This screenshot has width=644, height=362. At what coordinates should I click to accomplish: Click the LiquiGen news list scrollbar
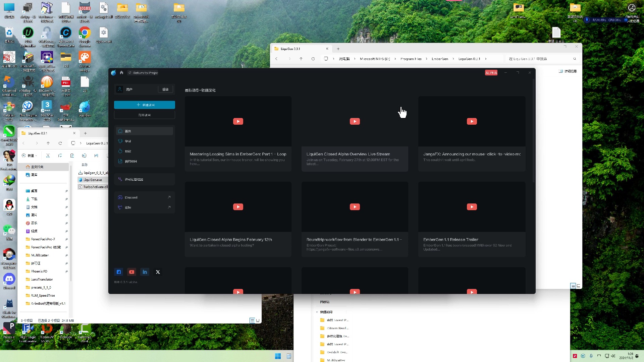534,131
